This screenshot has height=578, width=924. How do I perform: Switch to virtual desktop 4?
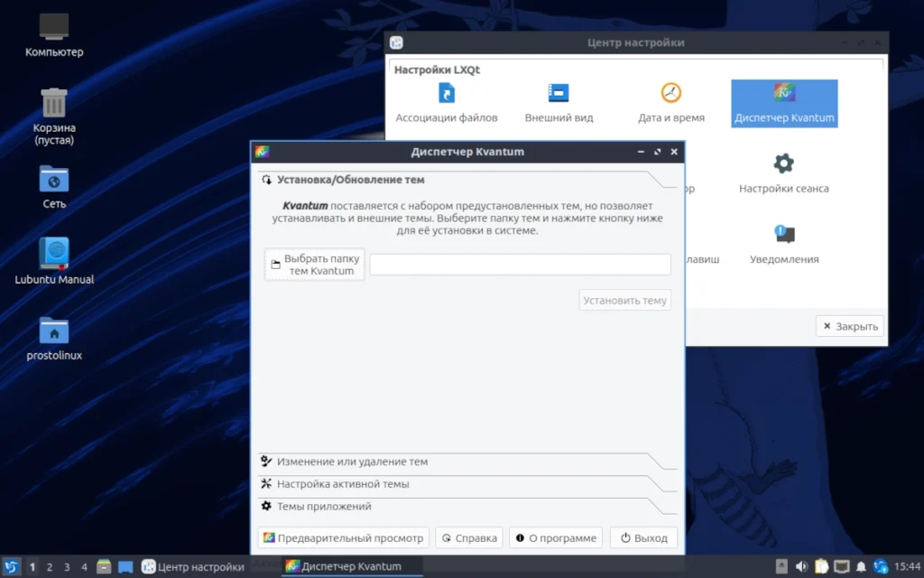click(84, 567)
